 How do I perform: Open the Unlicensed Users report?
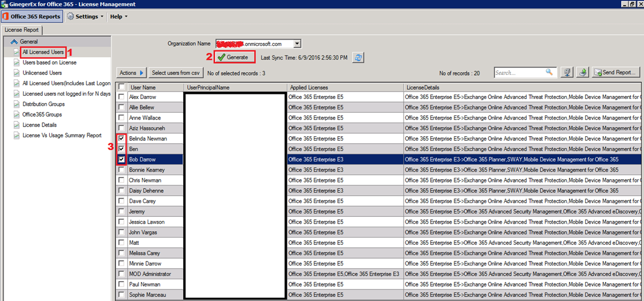(x=42, y=73)
